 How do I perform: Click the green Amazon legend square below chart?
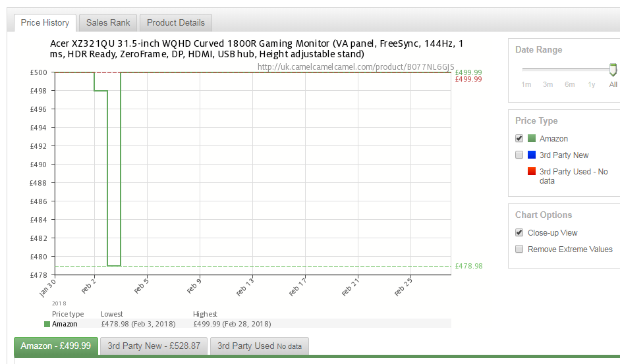[x=47, y=324]
